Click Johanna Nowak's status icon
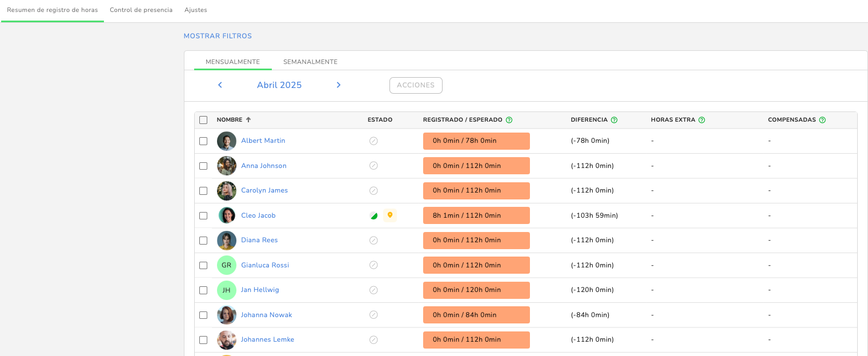 tap(373, 315)
